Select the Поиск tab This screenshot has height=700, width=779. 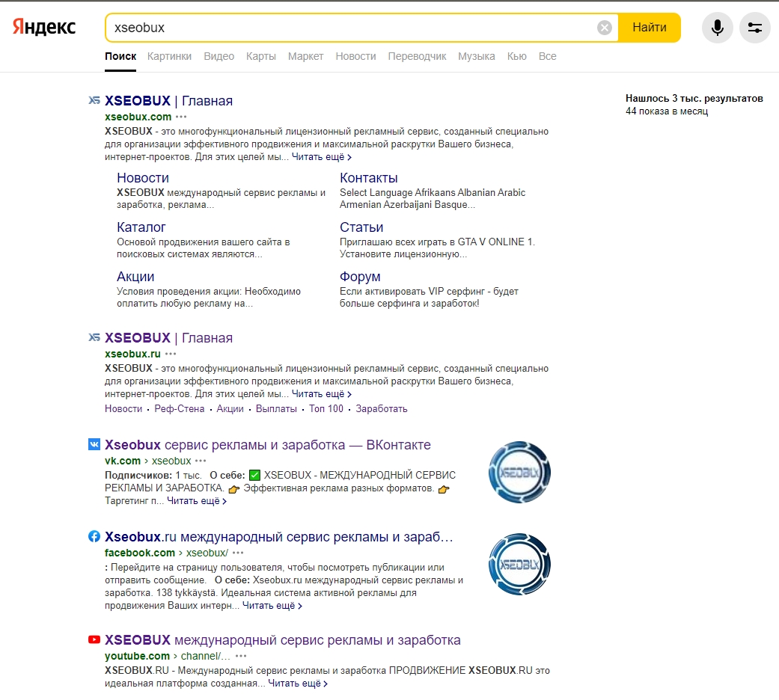pos(120,56)
